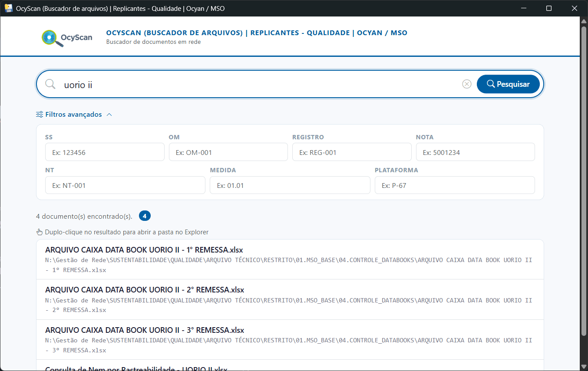
Task: Click the OcyScan magnifier logo
Action: [49, 38]
